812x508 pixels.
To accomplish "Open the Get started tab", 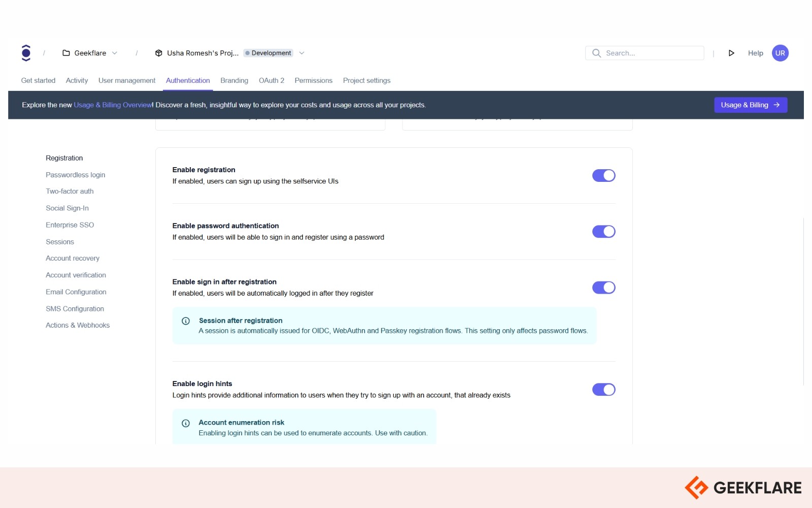I will pyautogui.click(x=38, y=80).
